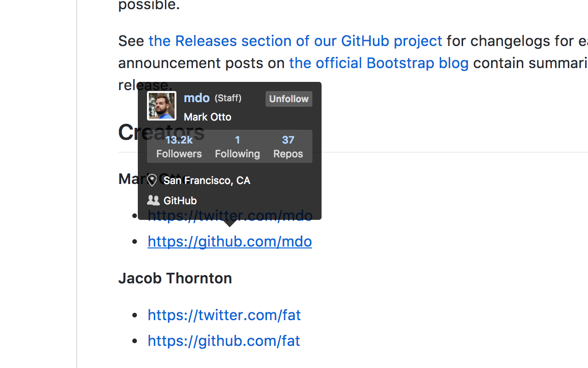Screen dimensions: 588x368
Task: Visit Jacob Thornton's Twitter link https://twitter.com/fat
Action: click(224, 315)
